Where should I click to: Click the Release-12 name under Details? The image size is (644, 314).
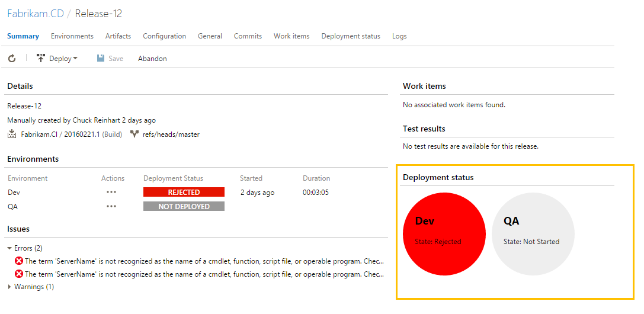pos(24,106)
